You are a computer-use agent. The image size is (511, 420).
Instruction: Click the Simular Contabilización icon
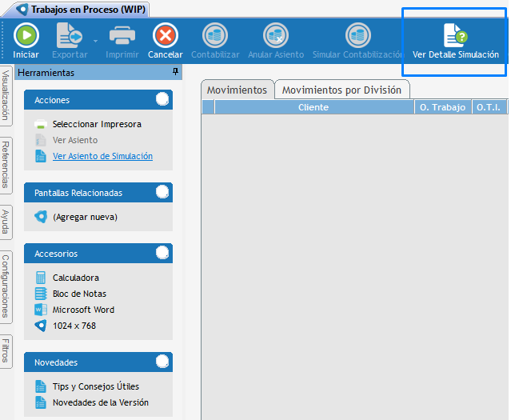(357, 36)
